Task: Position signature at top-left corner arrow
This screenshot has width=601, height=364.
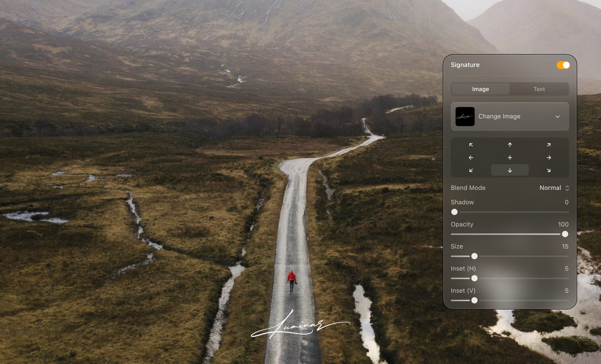Action: click(471, 145)
